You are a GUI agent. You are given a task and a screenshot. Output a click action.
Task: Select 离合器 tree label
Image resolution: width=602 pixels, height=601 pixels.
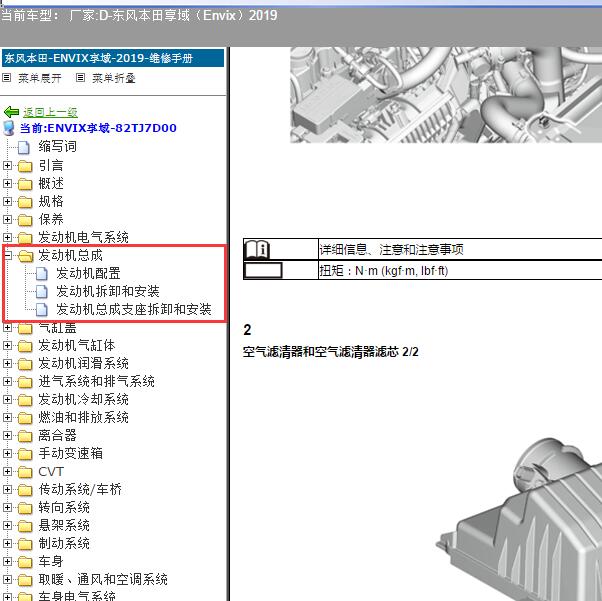click(x=58, y=435)
